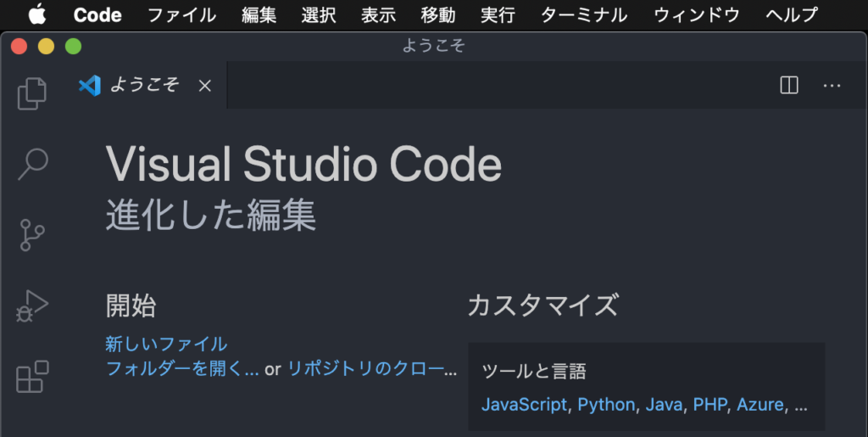This screenshot has width=868, height=437.
Task: Split the editor to the right
Action: tap(789, 86)
